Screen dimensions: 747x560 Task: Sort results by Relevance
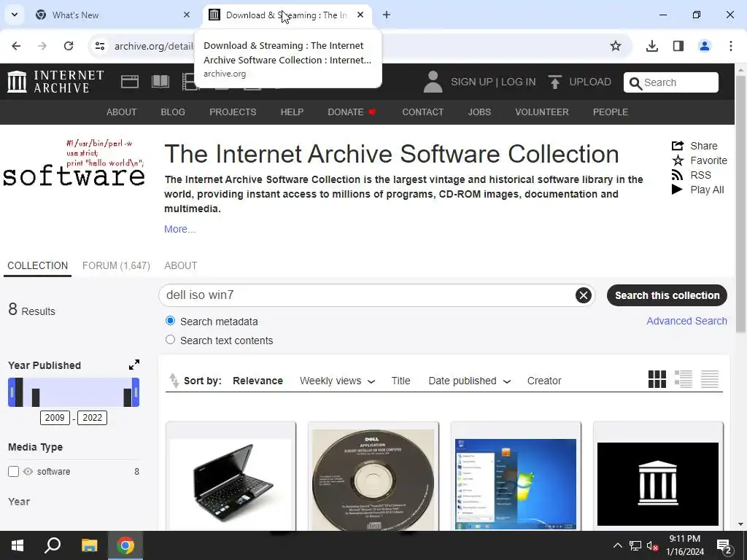[x=258, y=381]
